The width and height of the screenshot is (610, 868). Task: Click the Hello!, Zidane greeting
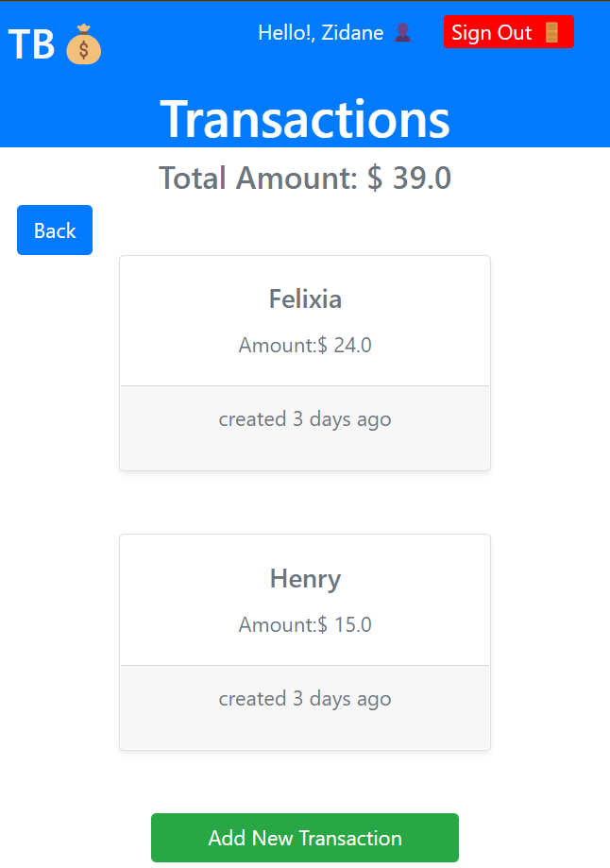(x=320, y=33)
